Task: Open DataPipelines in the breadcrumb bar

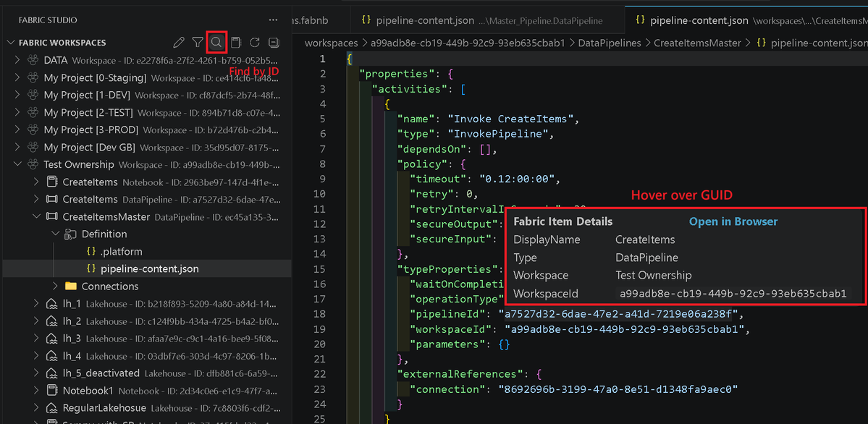Action: (610, 43)
